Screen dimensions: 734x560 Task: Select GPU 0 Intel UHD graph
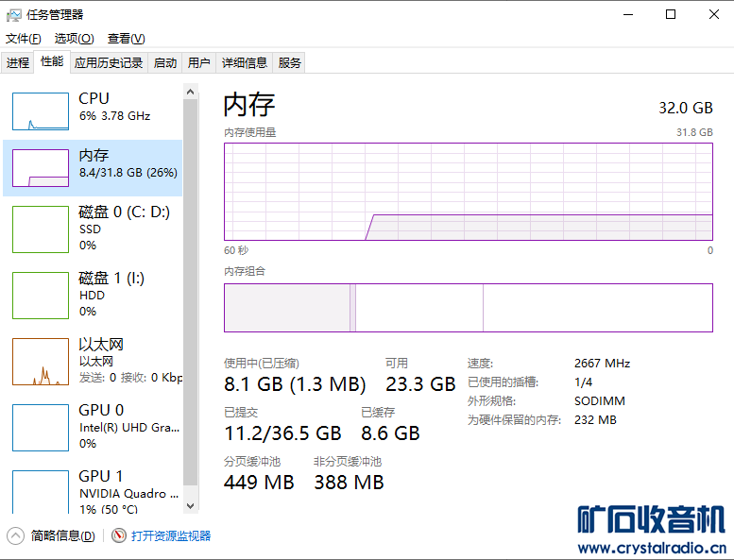coord(41,428)
